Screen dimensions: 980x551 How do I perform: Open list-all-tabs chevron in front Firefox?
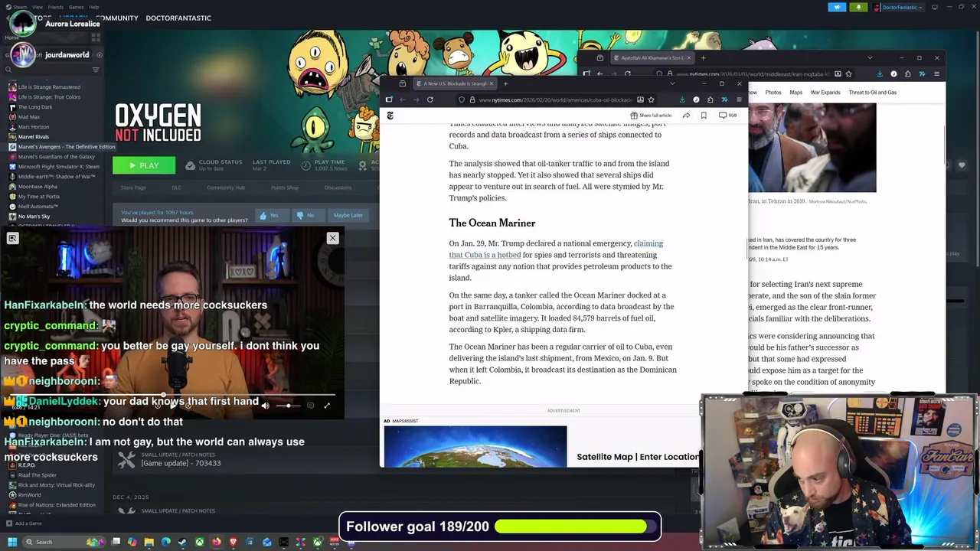pos(672,83)
